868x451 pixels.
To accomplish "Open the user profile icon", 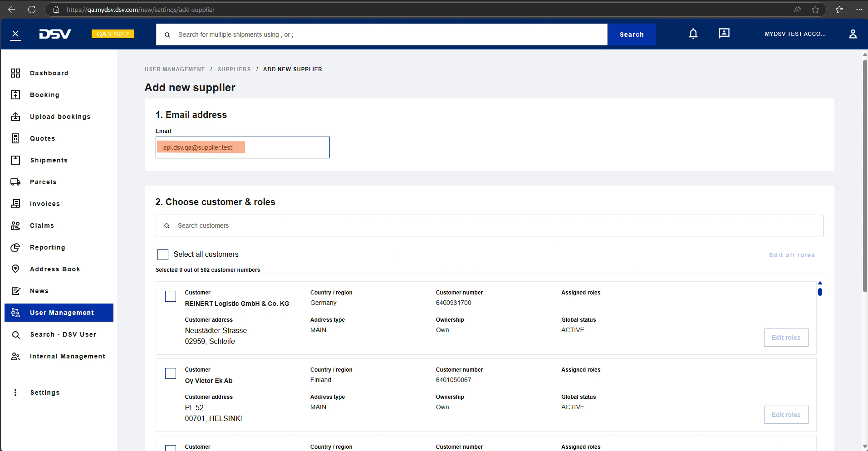I will pyautogui.click(x=853, y=34).
